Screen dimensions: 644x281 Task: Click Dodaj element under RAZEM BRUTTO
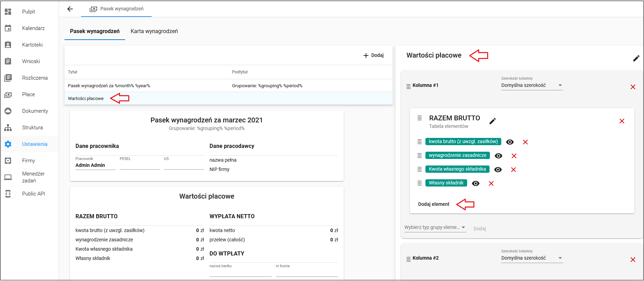pos(434,204)
